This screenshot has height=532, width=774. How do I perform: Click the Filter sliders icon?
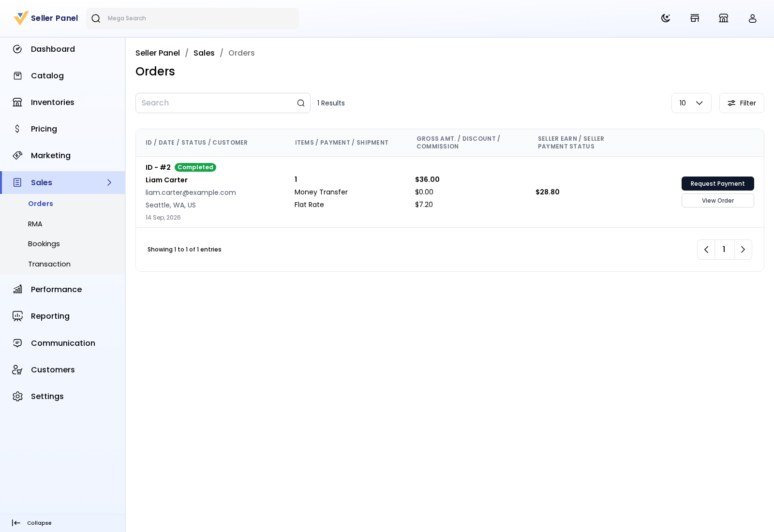tap(731, 103)
